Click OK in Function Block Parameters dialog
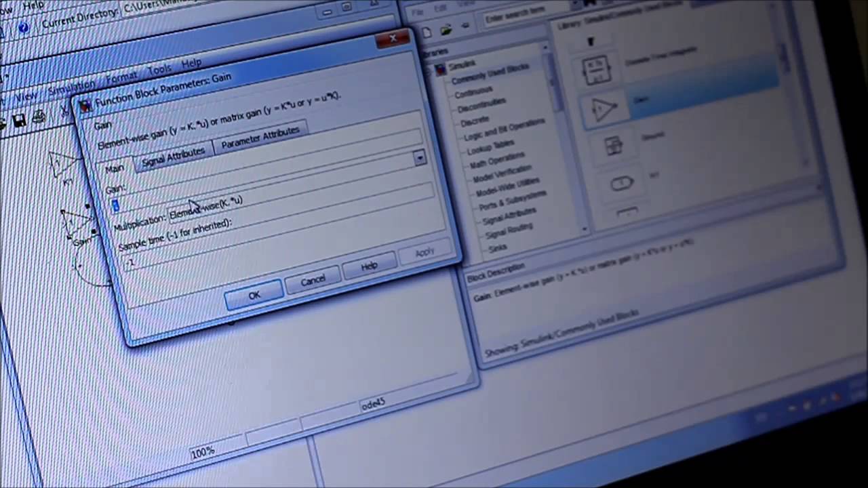This screenshot has height=488, width=868. point(254,295)
